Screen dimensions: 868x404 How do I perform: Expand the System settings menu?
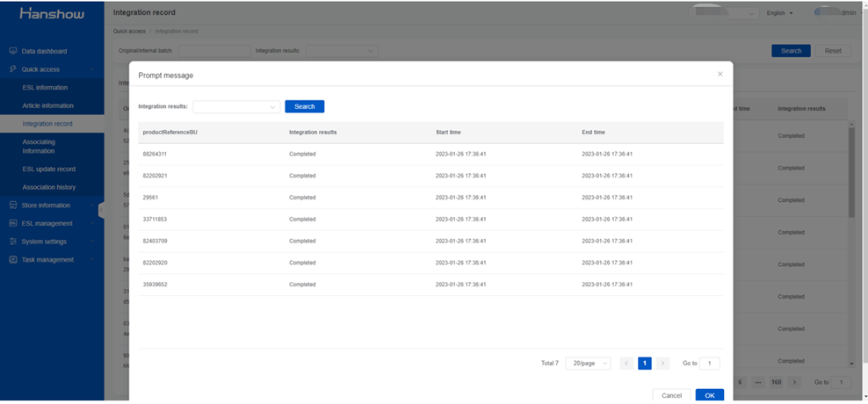click(92, 242)
